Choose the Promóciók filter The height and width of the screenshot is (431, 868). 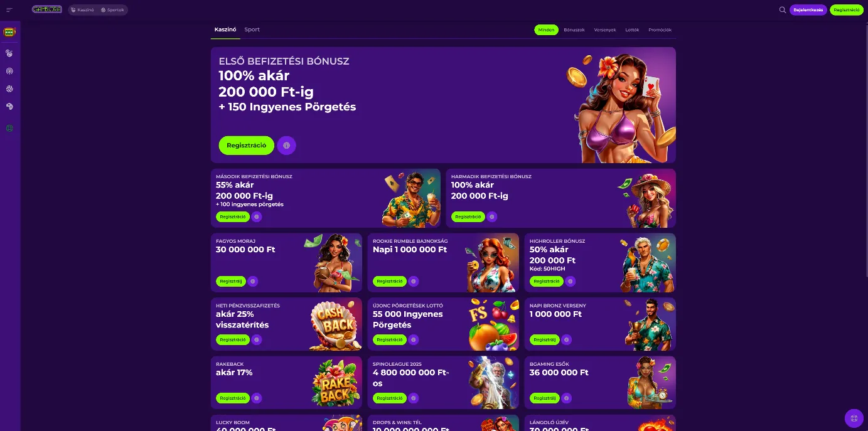tap(660, 29)
